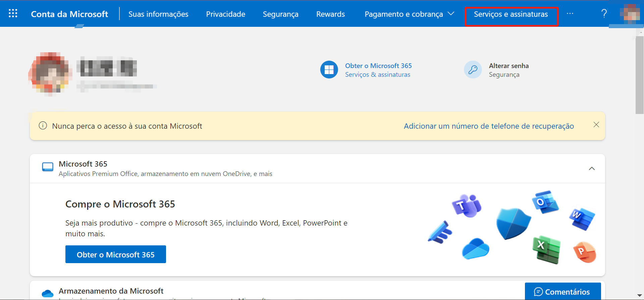Open the Suas informações tab
This screenshot has height=300, width=644.
click(x=158, y=14)
